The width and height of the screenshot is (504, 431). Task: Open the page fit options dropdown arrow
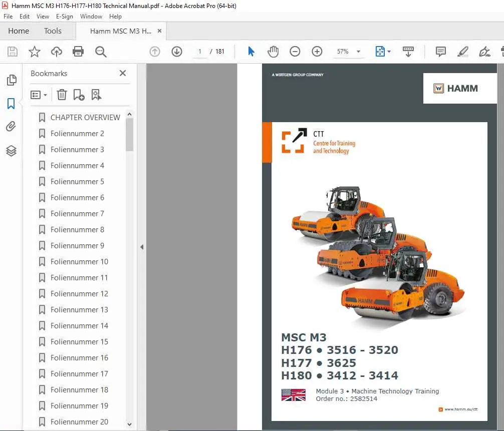pos(389,52)
